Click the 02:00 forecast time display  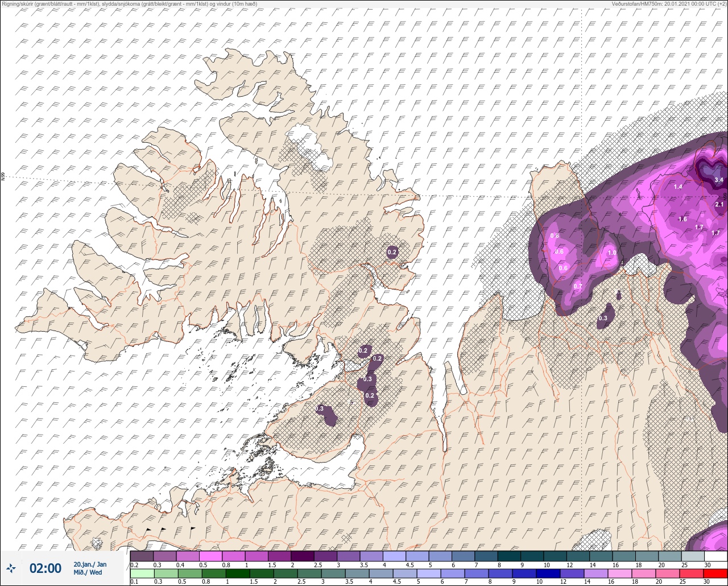pos(45,568)
